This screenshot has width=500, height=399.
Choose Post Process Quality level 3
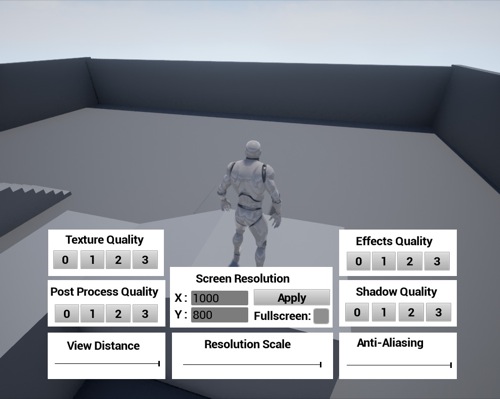[x=145, y=313]
